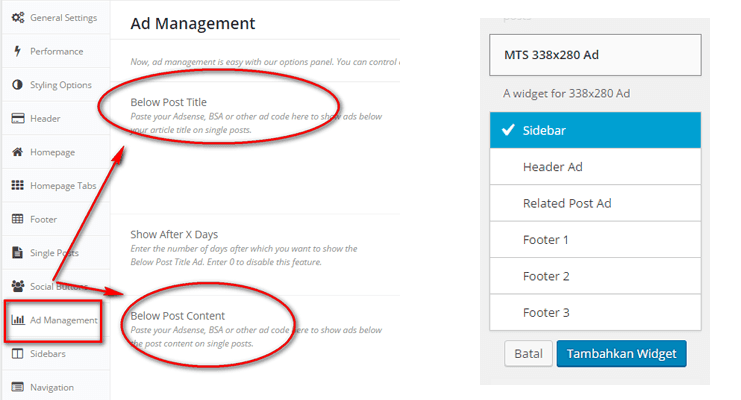
Task: Open Homepage Tabs grid icon
Action: [17, 185]
